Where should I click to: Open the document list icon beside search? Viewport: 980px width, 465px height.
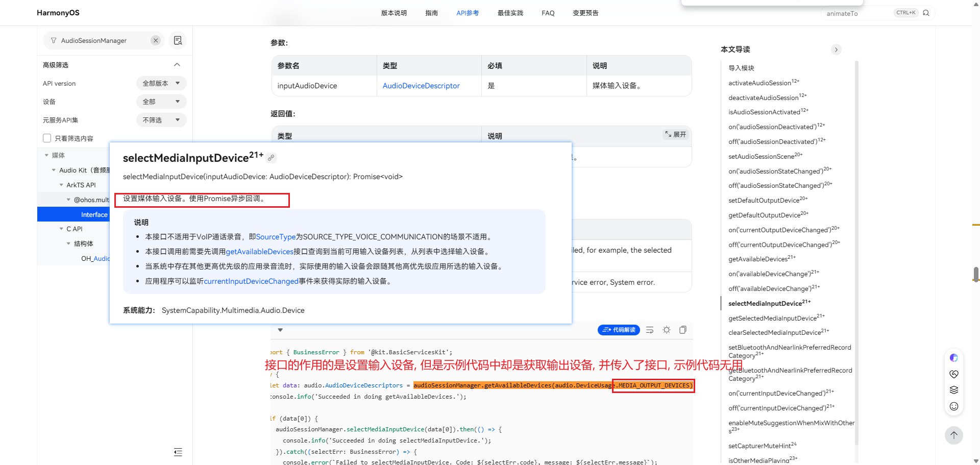pyautogui.click(x=178, y=40)
